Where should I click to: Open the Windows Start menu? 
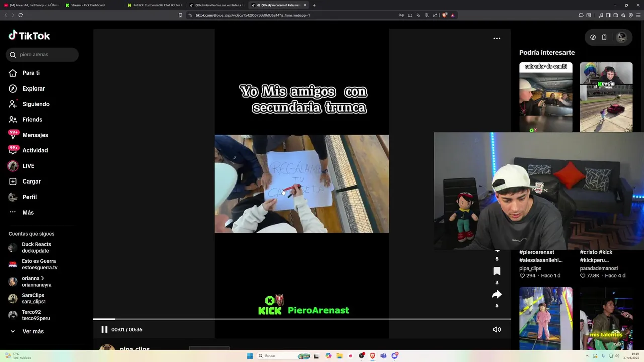[250, 356]
